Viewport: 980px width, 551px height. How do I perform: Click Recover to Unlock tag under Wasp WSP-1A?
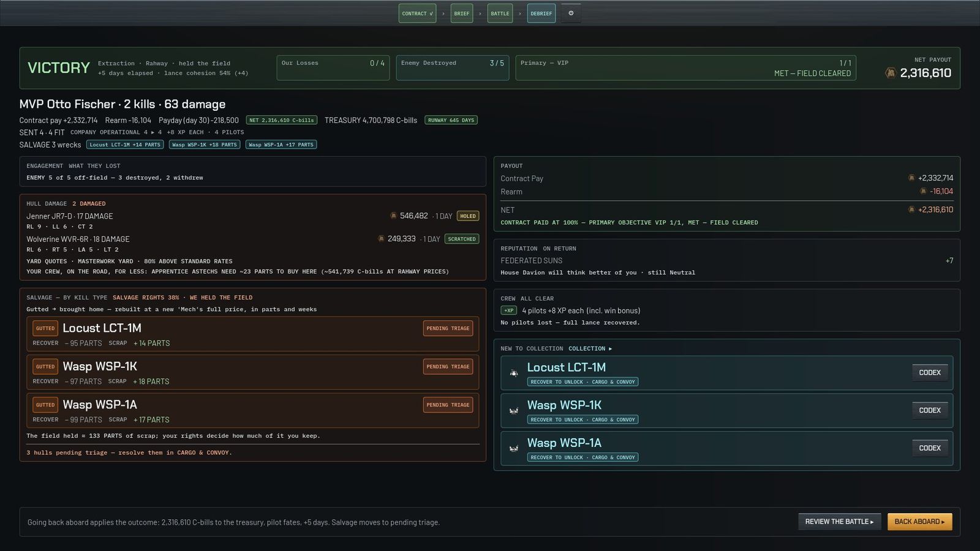coord(582,457)
